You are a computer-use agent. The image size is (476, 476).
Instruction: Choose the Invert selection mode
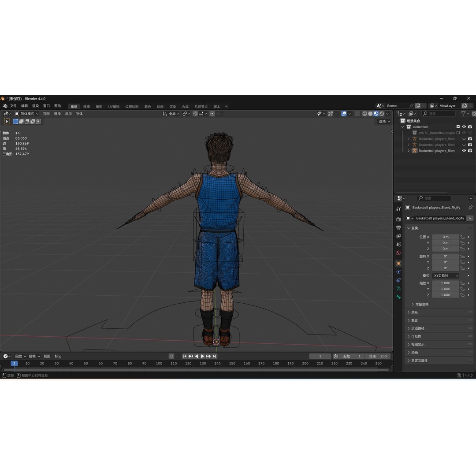33,122
